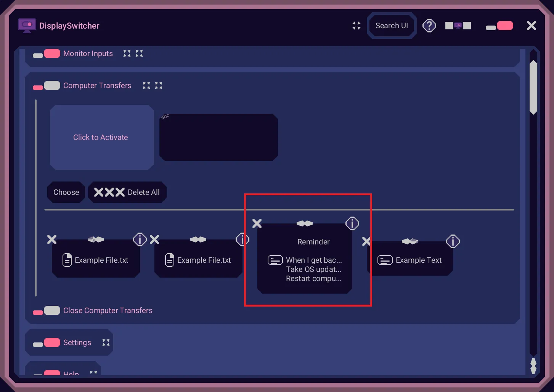Click the Settings label
This screenshot has width=554, height=392.
tap(77, 342)
